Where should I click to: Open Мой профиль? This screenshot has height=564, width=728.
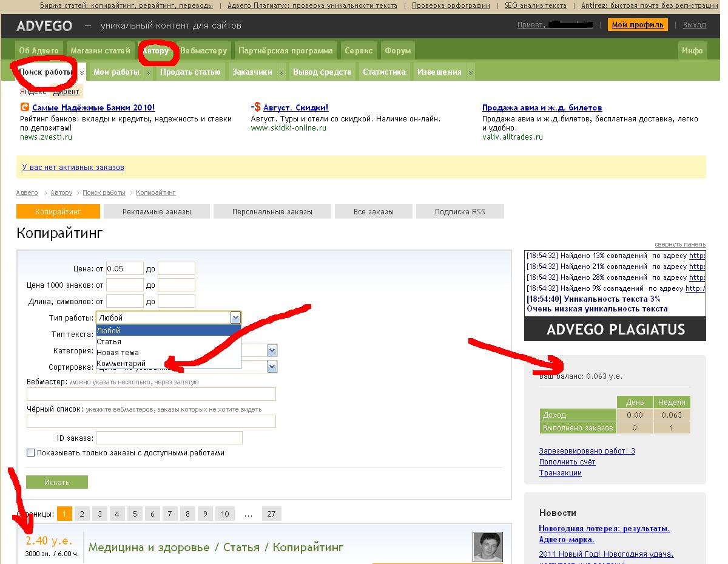(638, 25)
